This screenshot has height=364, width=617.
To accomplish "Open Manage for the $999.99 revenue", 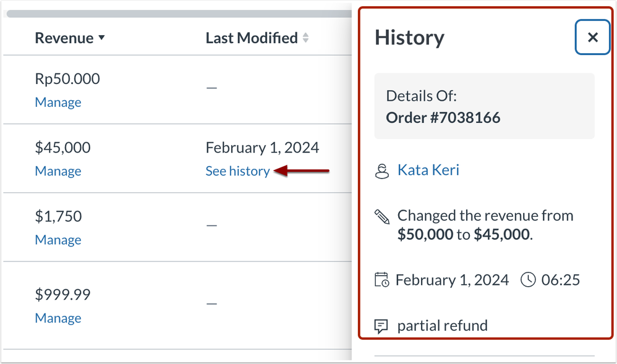I will pos(58,318).
